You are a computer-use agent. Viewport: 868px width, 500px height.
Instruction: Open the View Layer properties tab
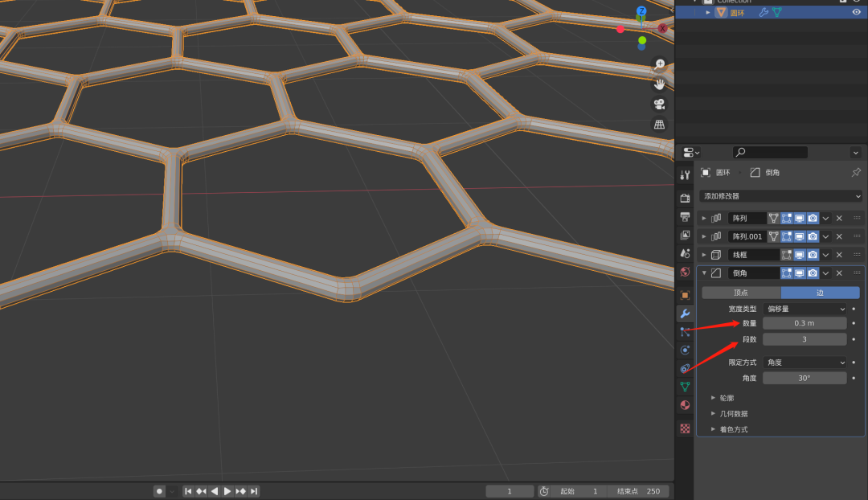(685, 235)
